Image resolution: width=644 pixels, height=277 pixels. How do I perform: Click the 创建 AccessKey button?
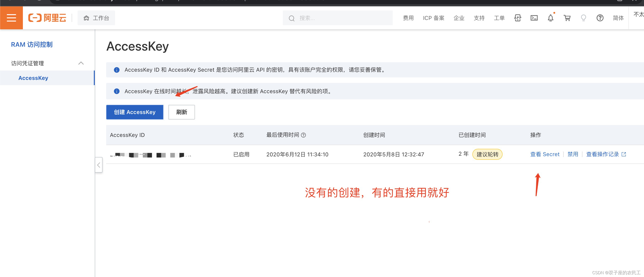pos(135,112)
